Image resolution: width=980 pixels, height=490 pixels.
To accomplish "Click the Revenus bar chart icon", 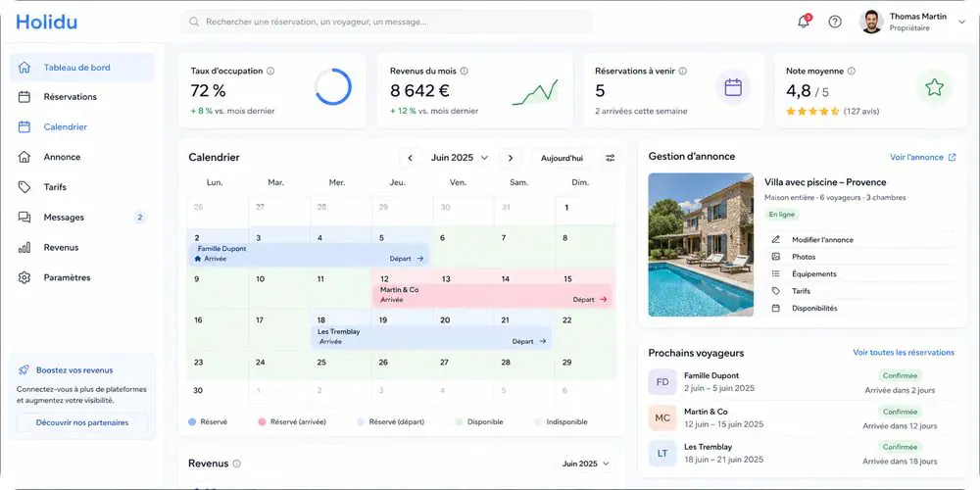I will 24,248.
